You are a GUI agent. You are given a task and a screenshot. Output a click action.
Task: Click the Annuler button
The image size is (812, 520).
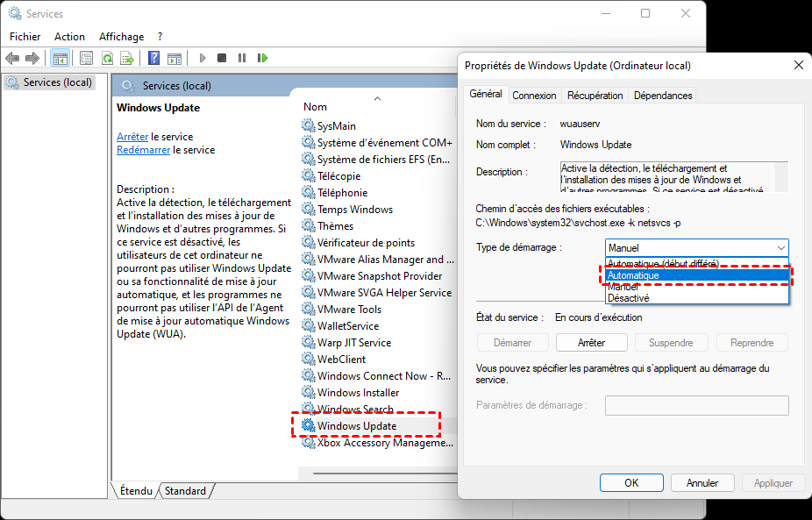click(x=702, y=482)
